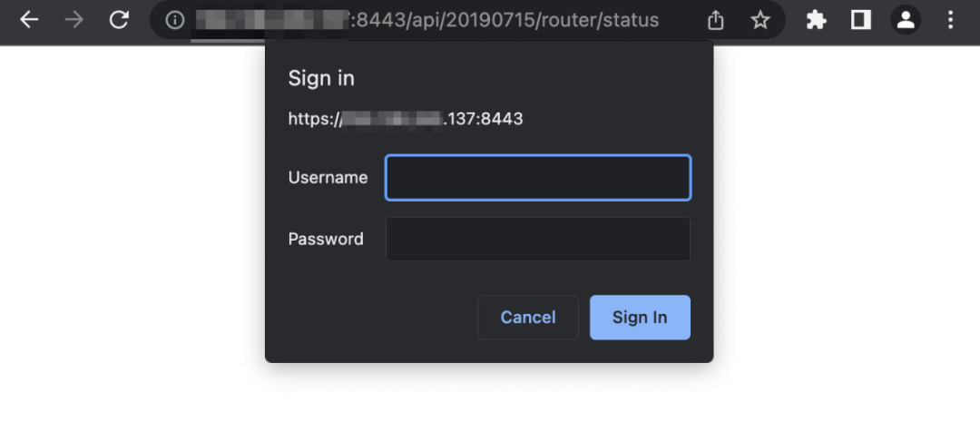Click the https host address in dialog

click(x=406, y=119)
